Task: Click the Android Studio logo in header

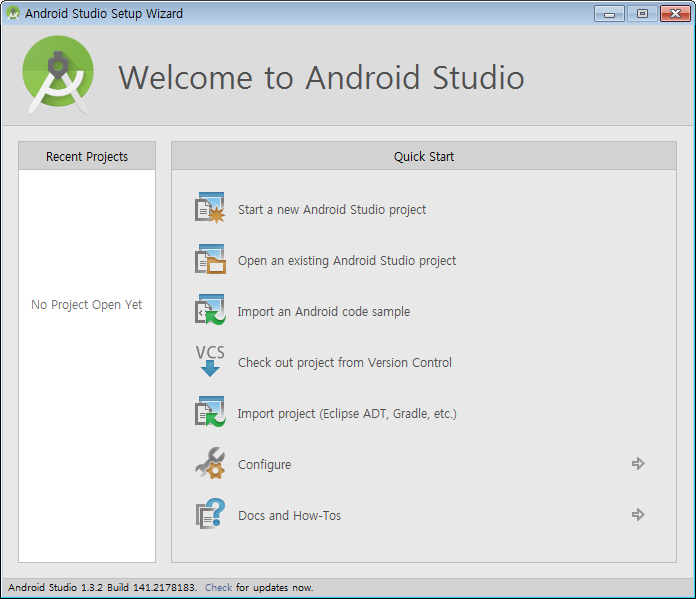Action: 58,74
